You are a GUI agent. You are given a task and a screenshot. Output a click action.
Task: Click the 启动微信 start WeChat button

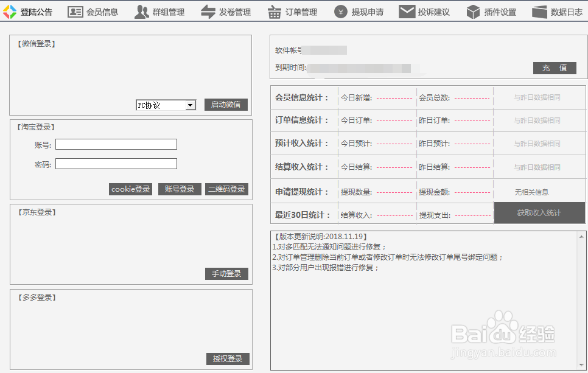point(226,104)
